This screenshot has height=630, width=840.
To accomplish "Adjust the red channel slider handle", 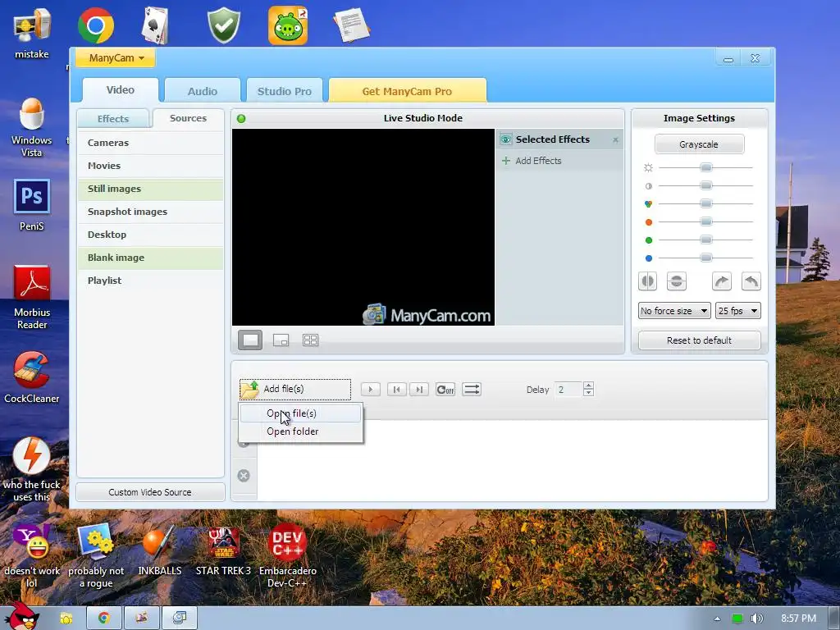I will click(706, 221).
